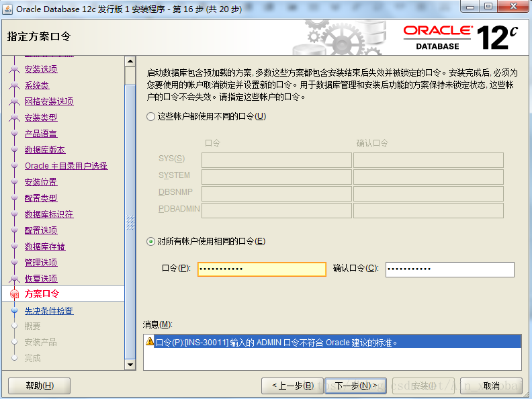The image size is (532, 399).
Task: Open 数据库版本 step
Action: (45, 150)
